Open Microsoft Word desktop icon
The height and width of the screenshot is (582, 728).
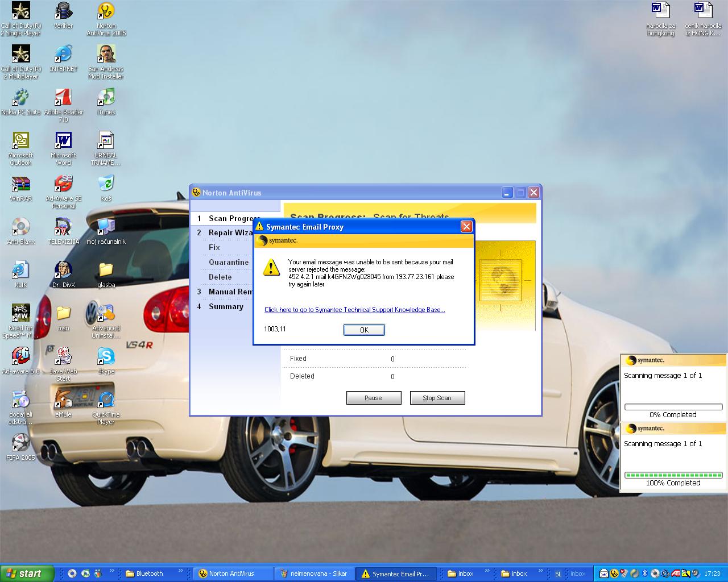coord(63,148)
